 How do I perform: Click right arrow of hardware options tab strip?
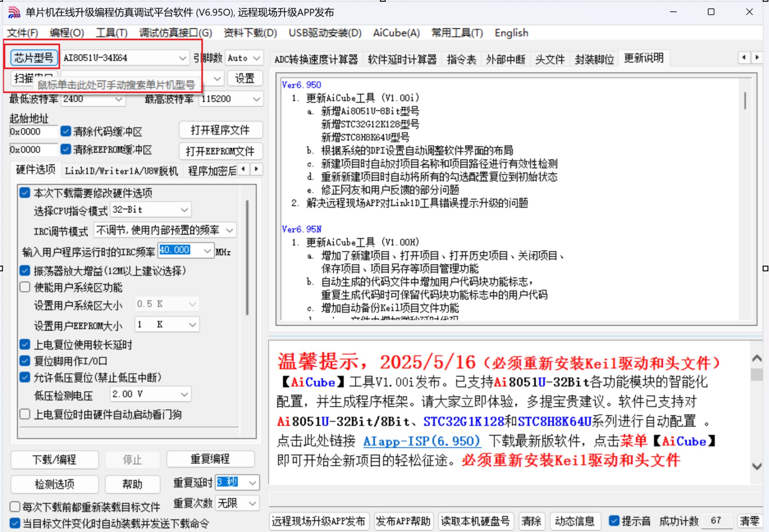(256, 169)
